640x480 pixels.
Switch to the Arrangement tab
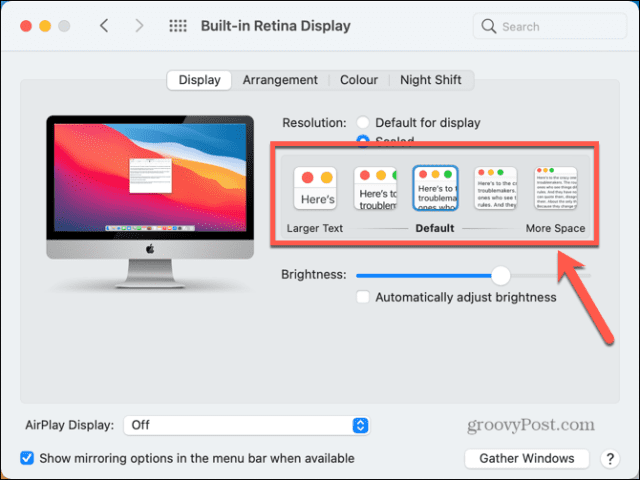pyautogui.click(x=280, y=80)
